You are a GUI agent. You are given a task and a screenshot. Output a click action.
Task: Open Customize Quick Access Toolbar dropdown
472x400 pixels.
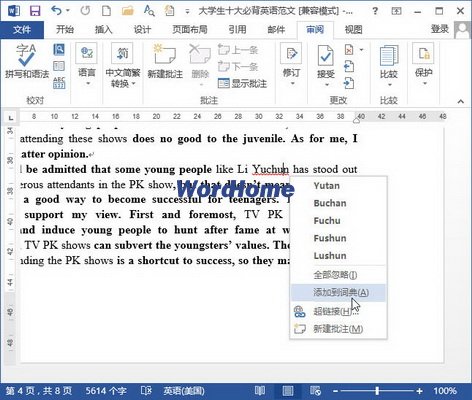(187, 11)
